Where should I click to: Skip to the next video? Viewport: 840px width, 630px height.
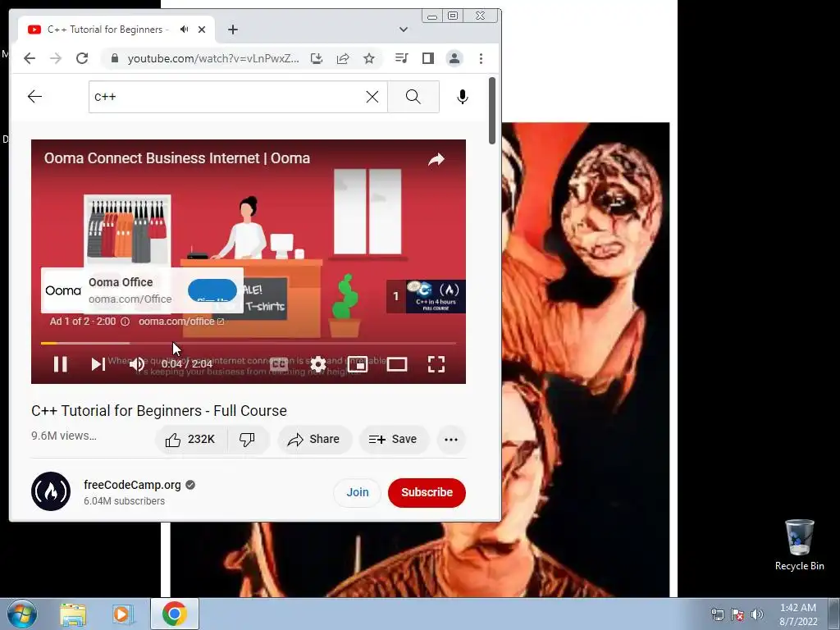(98, 364)
